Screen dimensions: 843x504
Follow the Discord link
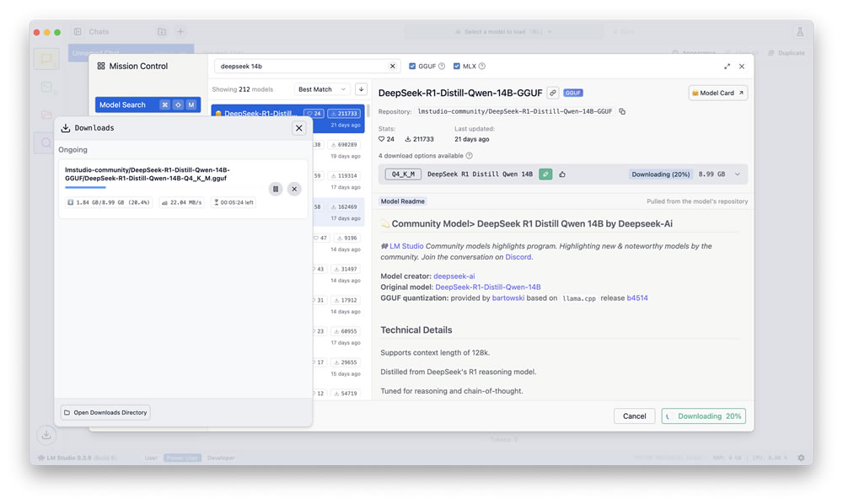coord(518,257)
